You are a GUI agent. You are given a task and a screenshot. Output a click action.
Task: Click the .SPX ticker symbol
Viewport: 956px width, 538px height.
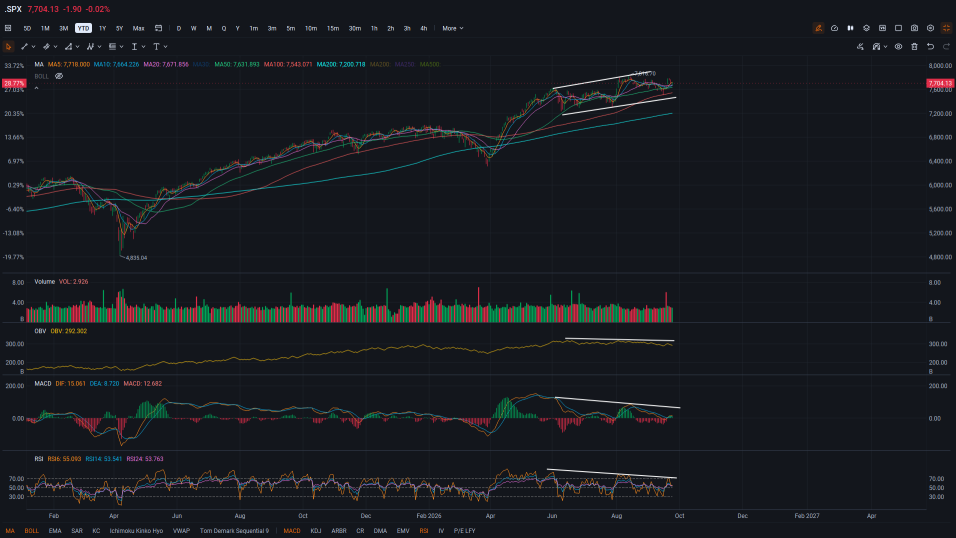(x=13, y=9)
